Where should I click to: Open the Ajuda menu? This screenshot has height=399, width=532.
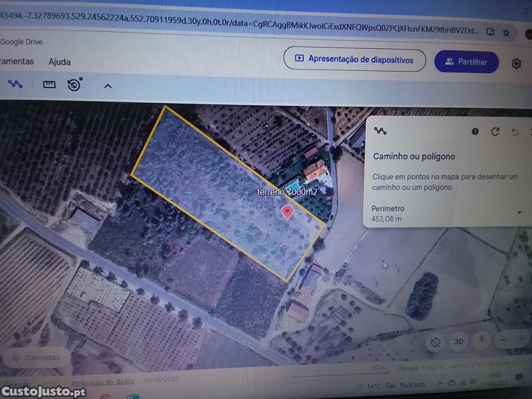pos(60,62)
